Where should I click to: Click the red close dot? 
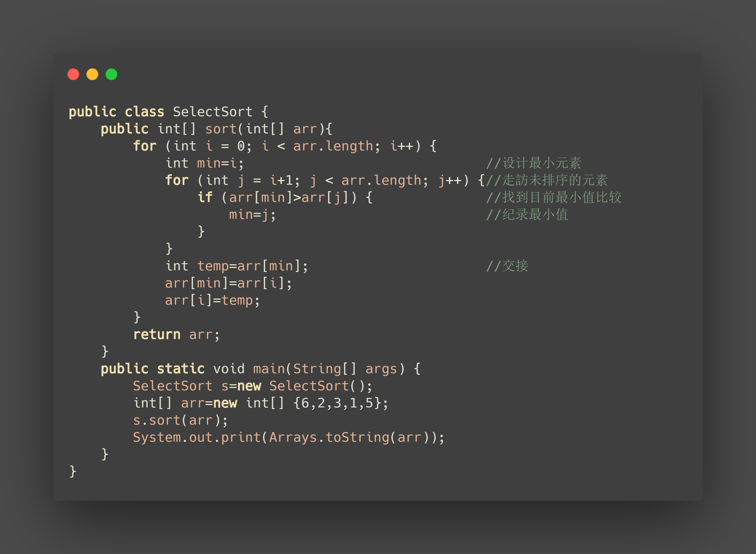pyautogui.click(x=73, y=74)
